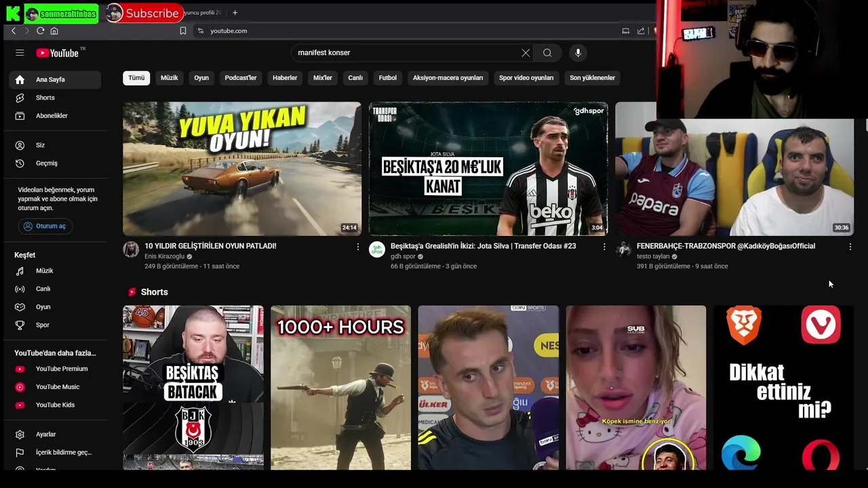Go back with the browser back arrow
Screen dimensions: 868x488
14,30
